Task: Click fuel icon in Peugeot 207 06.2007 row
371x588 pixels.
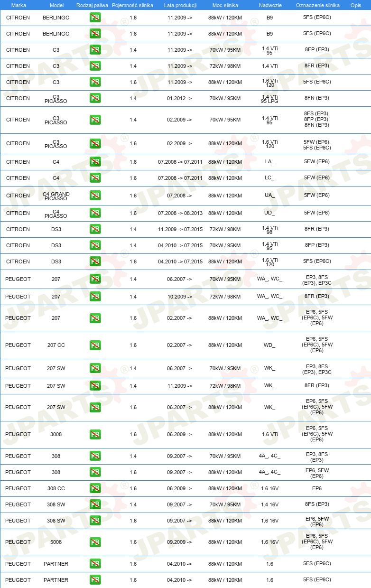Action: click(95, 279)
